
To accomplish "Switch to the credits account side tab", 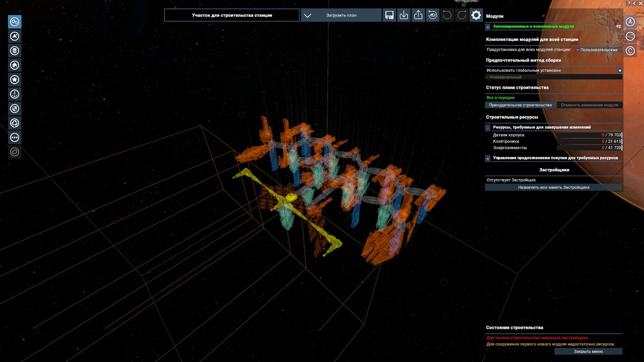I will coord(630,51).
